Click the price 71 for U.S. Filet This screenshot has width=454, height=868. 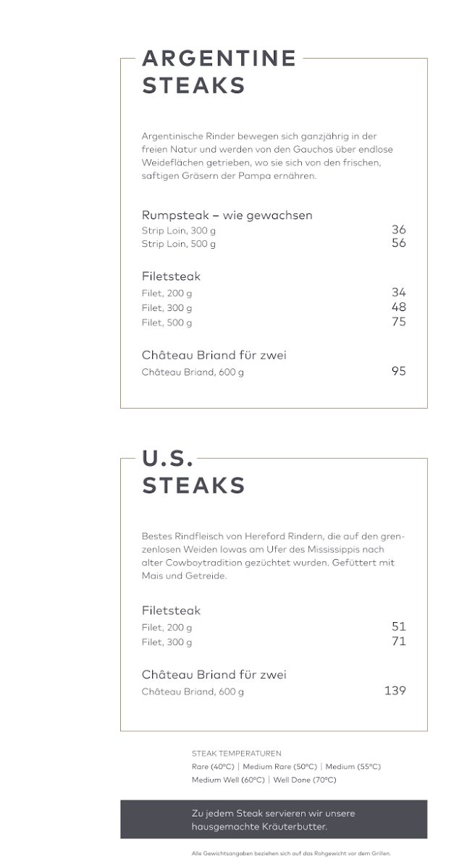(398, 641)
